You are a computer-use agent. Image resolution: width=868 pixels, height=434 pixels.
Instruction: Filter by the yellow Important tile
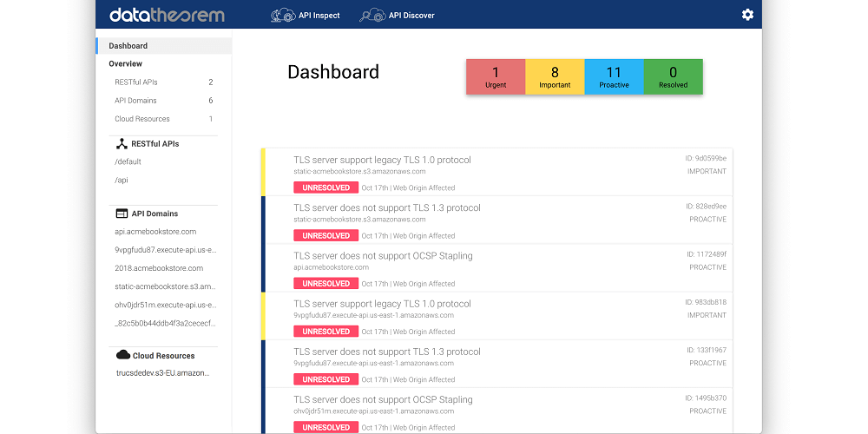(x=555, y=76)
